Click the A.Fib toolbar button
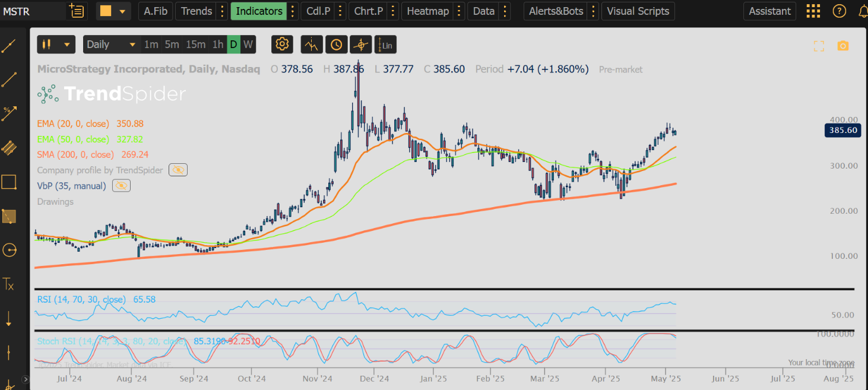This screenshot has height=390, width=868. [x=156, y=11]
